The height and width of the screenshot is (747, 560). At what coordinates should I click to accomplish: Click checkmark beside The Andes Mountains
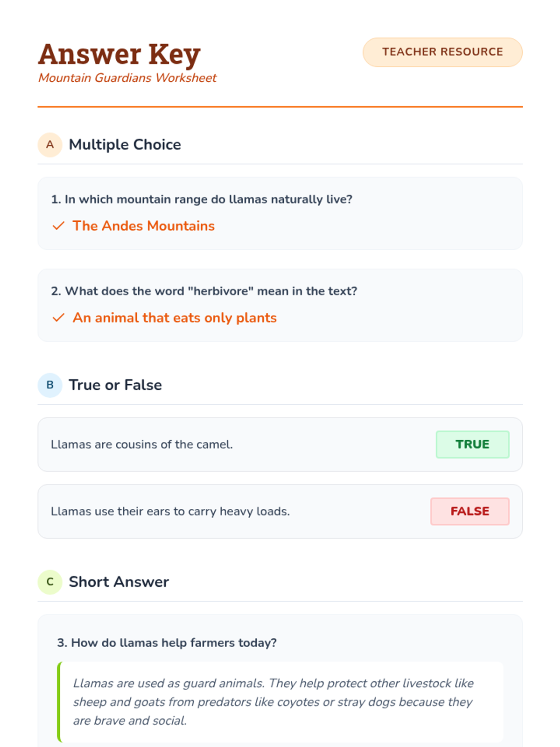coord(58,226)
